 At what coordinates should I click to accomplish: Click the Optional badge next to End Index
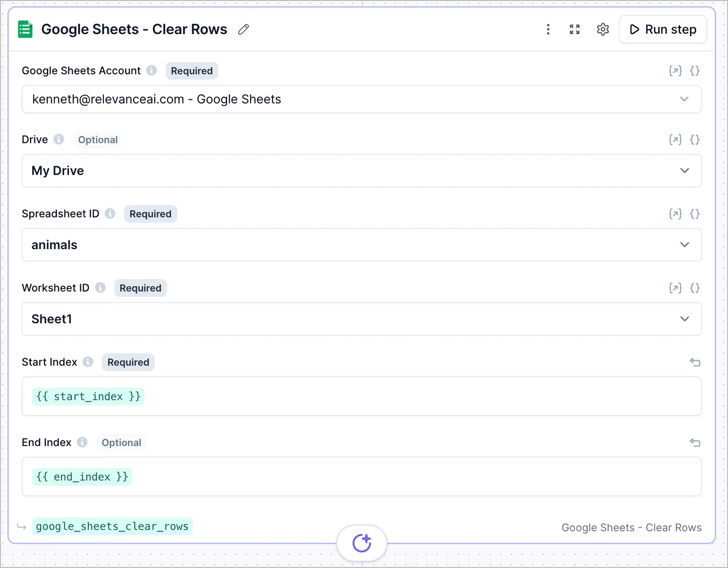click(x=121, y=442)
